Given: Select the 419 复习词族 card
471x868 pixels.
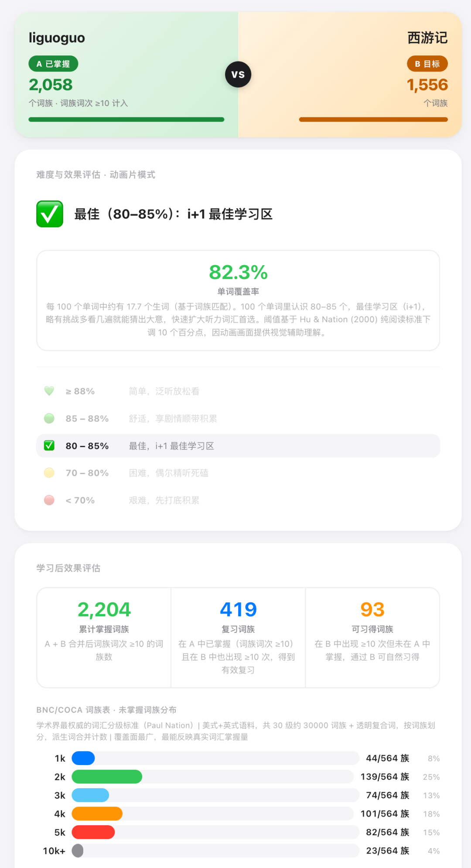Looking at the screenshot, I should [x=238, y=637].
